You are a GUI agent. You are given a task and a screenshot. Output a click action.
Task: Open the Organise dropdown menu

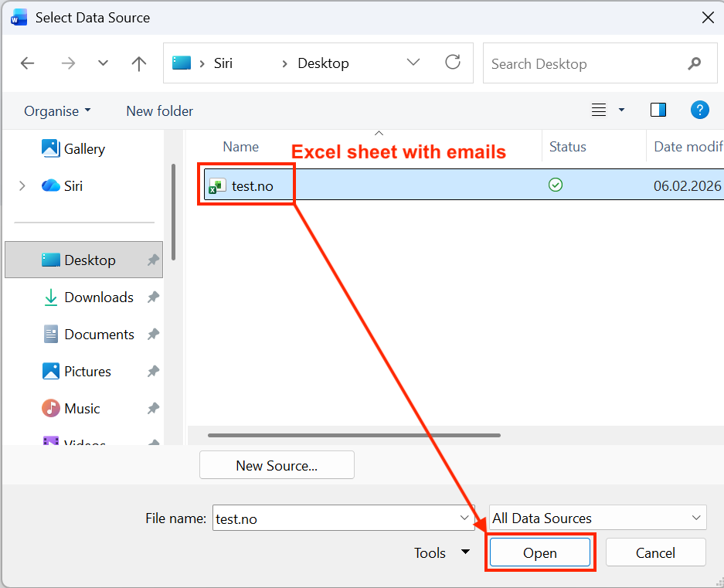(x=57, y=110)
